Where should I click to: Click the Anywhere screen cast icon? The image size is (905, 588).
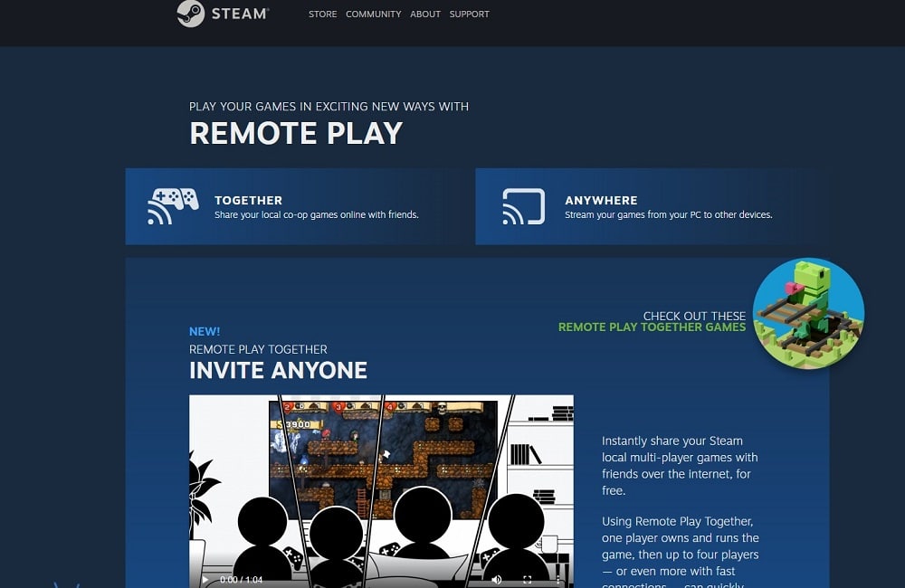tap(523, 206)
